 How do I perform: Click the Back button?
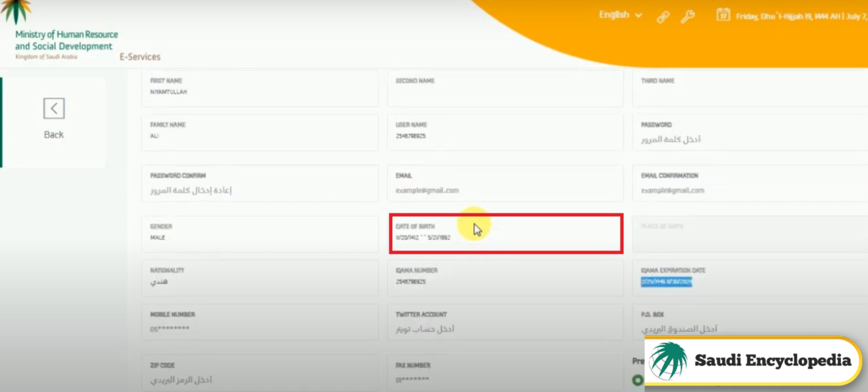(x=53, y=134)
